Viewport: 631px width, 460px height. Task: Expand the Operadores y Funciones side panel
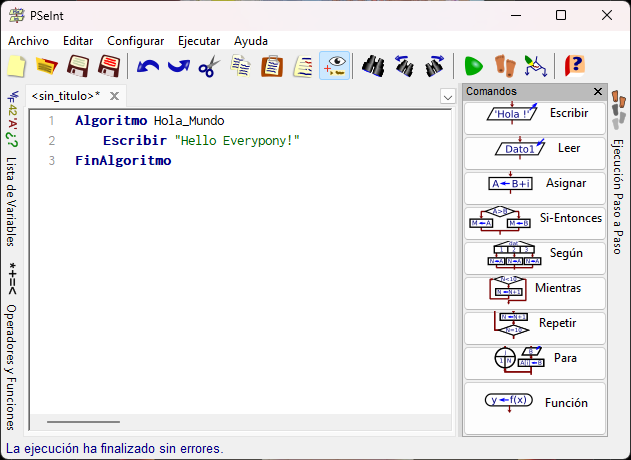pyautogui.click(x=12, y=367)
